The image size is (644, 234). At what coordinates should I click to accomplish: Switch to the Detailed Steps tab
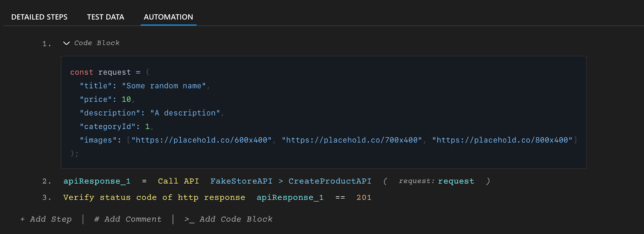[39, 17]
